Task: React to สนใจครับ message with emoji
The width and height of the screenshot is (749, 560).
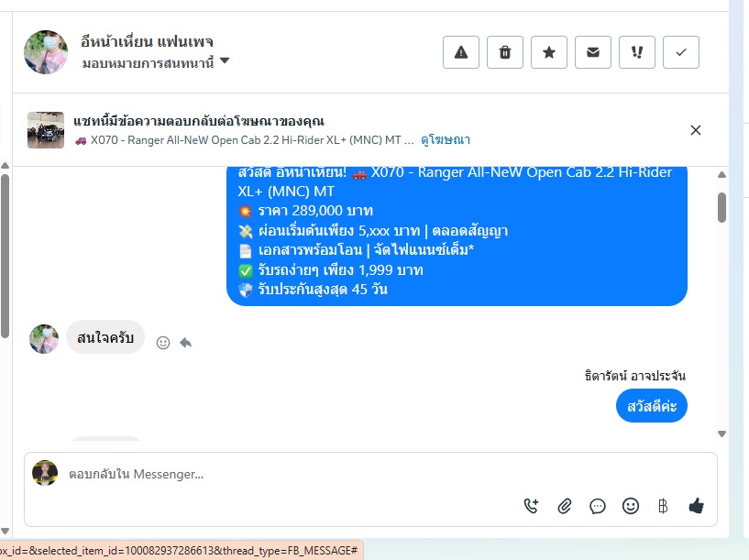Action: click(163, 342)
